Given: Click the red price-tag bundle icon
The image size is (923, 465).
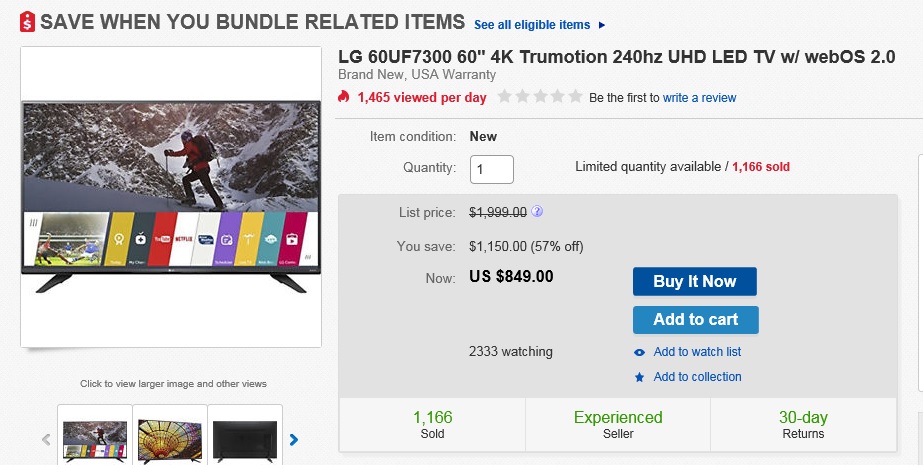Looking at the screenshot, I should 28,22.
